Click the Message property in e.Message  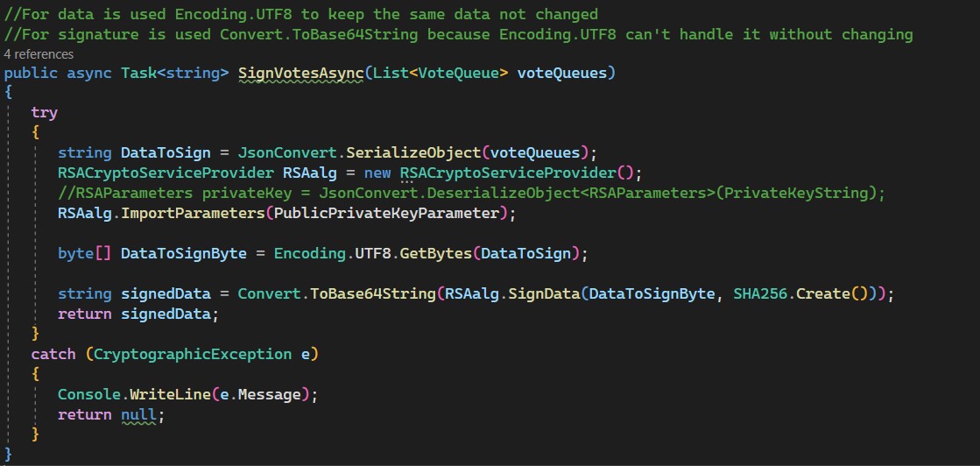(273, 394)
